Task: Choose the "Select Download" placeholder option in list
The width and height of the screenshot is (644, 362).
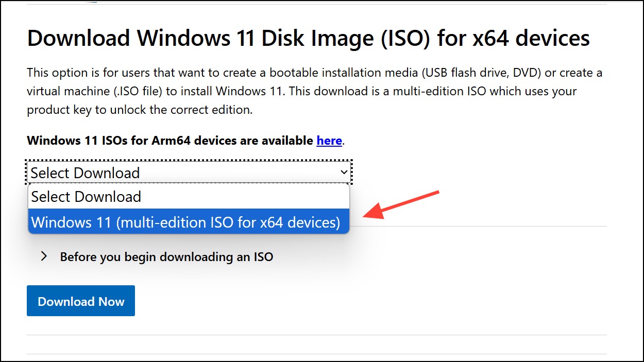Action: click(x=189, y=197)
